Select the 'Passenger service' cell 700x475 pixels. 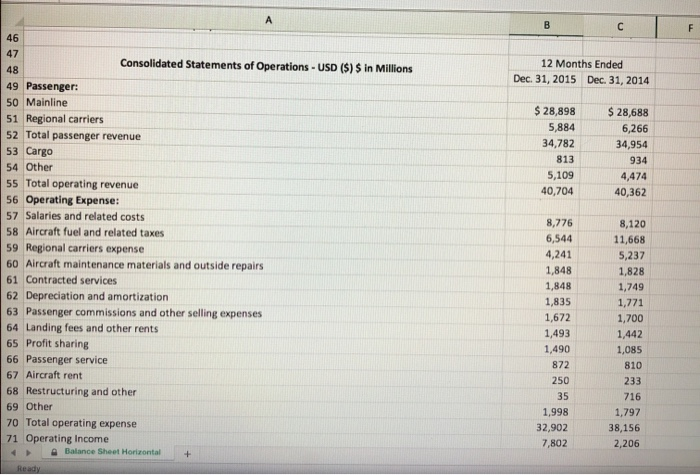coord(67,359)
